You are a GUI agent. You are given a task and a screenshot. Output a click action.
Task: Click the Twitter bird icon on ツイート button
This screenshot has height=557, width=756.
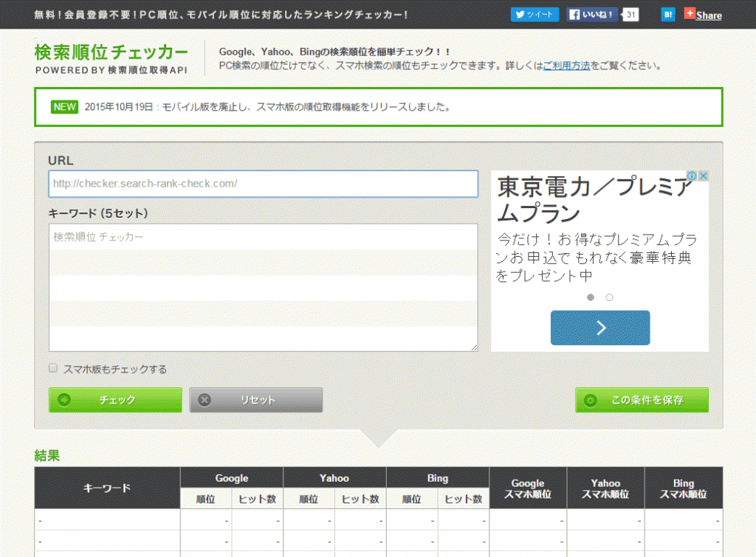click(521, 14)
